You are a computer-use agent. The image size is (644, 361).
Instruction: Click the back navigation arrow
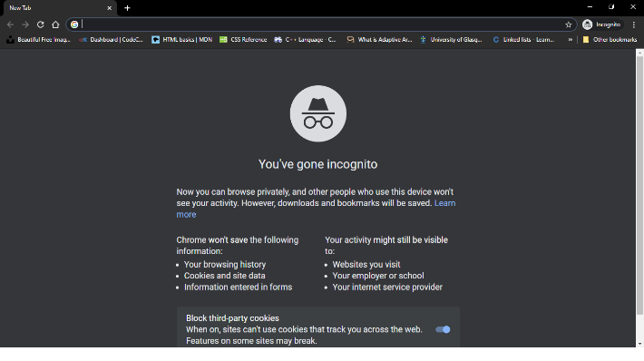[10, 24]
